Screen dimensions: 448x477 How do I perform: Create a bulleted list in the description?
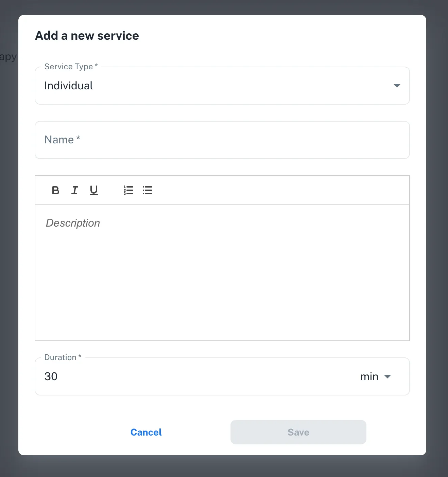click(x=148, y=190)
